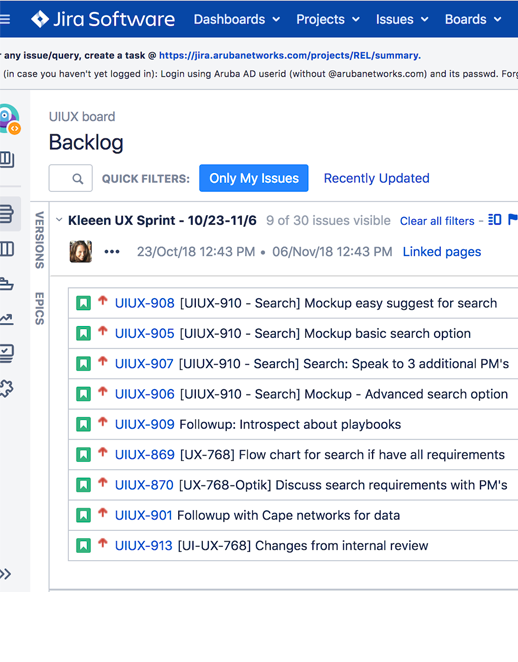Click the blue flag icon in sprint header
The image size is (518, 662).
tap(513, 220)
